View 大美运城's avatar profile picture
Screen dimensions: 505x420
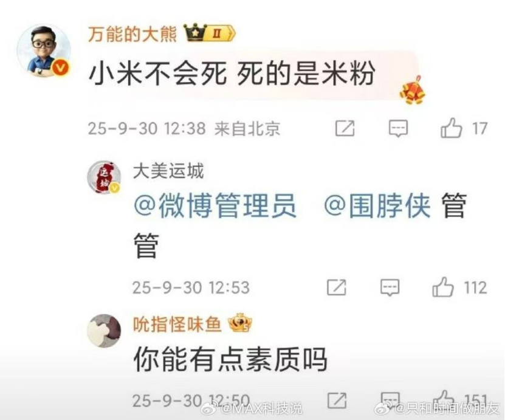(104, 177)
